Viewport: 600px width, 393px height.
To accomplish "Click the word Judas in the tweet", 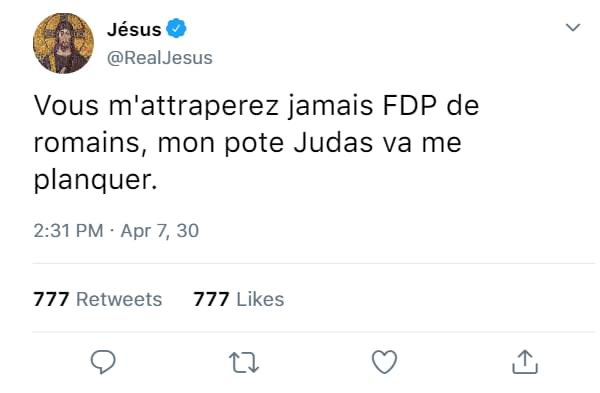I will tap(333, 143).
